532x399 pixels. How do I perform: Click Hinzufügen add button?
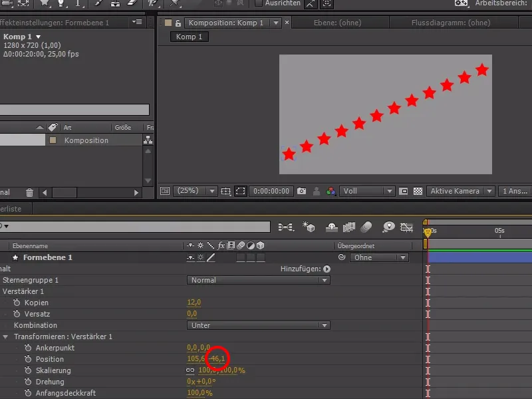pos(327,269)
